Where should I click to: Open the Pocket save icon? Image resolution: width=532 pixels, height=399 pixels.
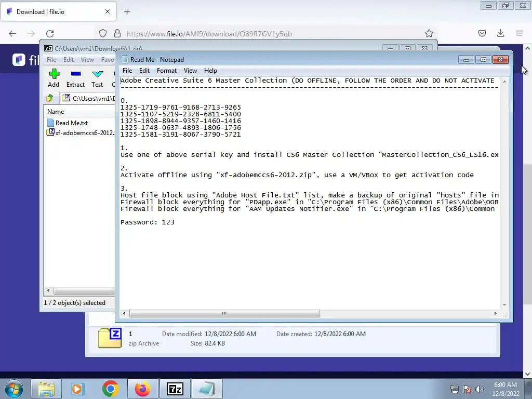pos(482,33)
